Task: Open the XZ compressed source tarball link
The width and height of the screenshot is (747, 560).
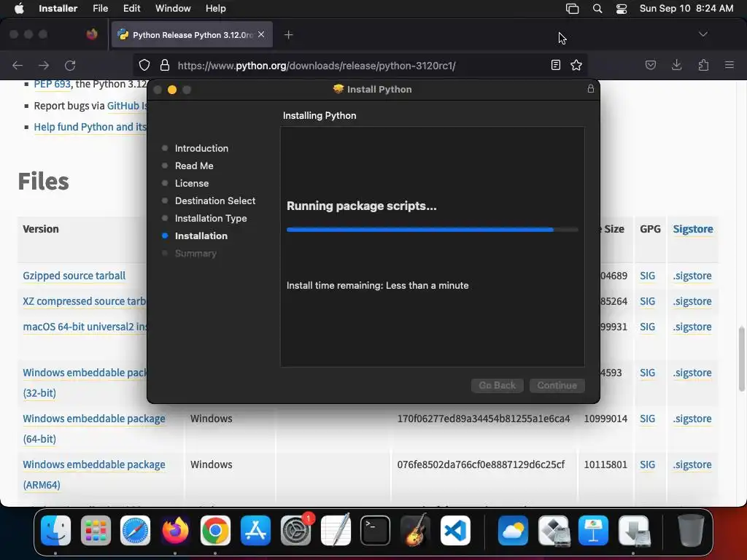Action: coord(85,301)
